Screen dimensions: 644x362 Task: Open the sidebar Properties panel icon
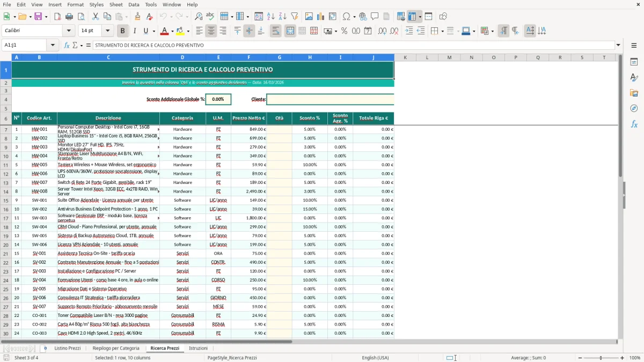coord(634,62)
